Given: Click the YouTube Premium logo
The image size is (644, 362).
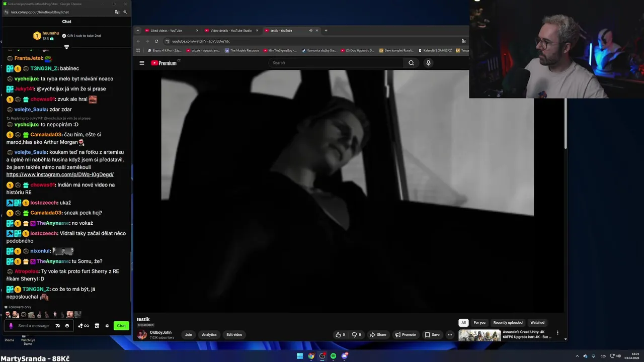Looking at the screenshot, I should click(x=164, y=63).
